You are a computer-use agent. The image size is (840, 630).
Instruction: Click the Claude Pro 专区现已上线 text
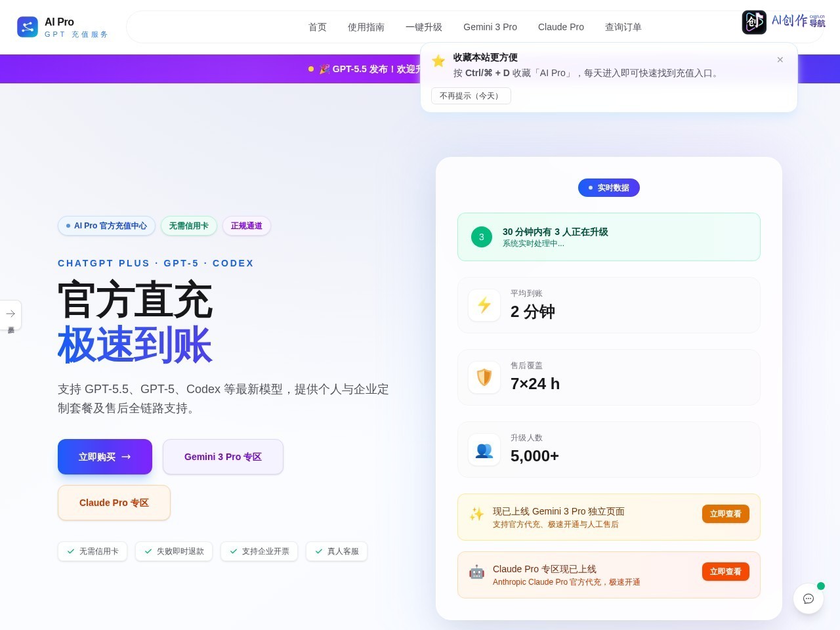[x=545, y=569]
